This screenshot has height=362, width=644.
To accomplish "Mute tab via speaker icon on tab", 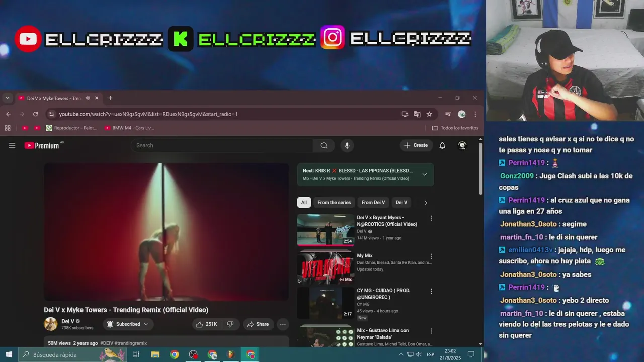I will tap(88, 98).
